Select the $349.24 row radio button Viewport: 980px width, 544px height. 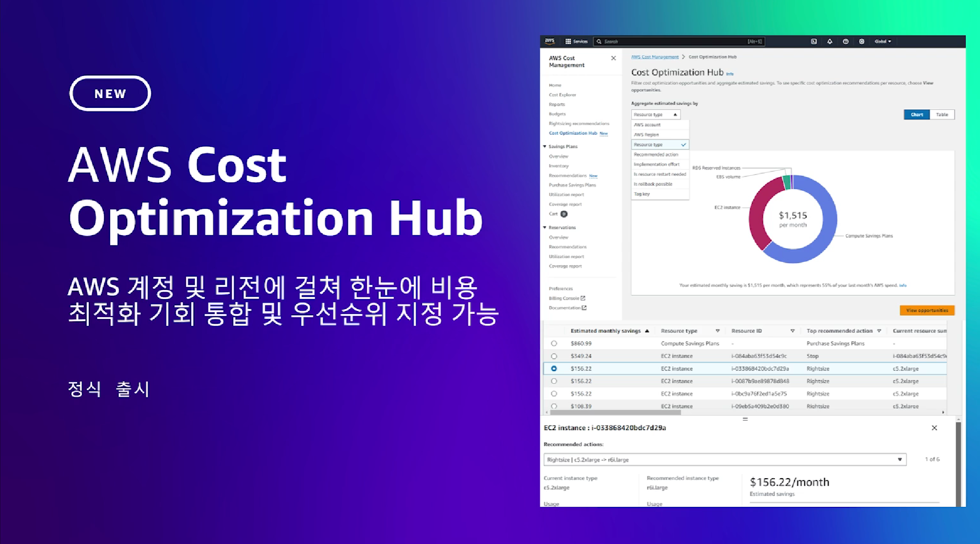554,356
